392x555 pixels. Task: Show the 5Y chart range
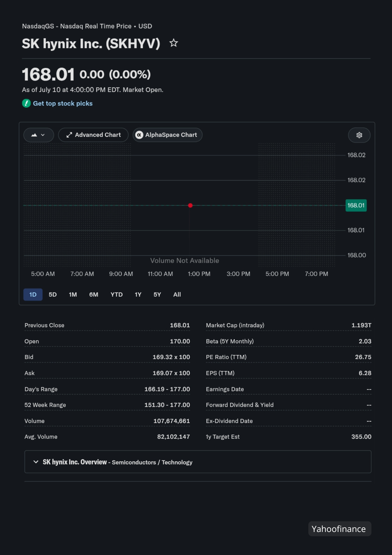click(157, 294)
